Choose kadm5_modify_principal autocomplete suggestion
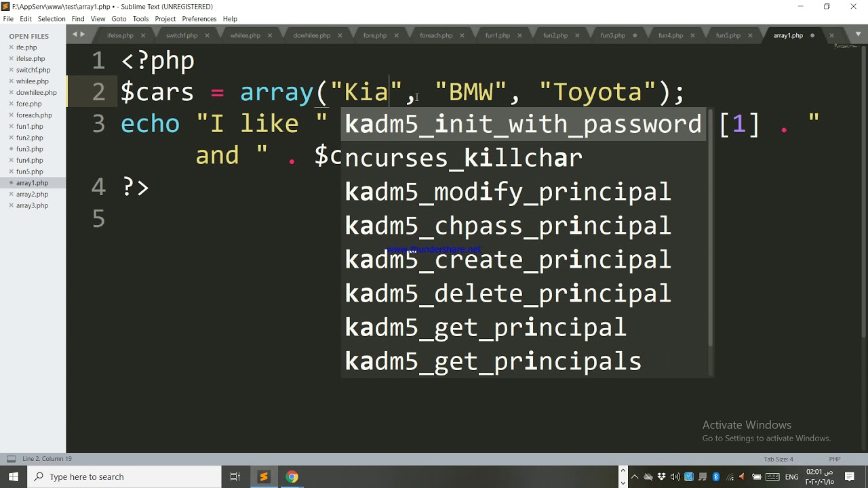The width and height of the screenshot is (868, 488). click(x=524, y=192)
